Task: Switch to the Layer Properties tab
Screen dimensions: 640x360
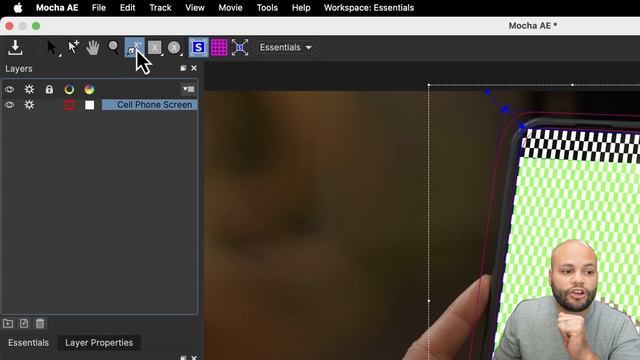Action: coord(99,342)
